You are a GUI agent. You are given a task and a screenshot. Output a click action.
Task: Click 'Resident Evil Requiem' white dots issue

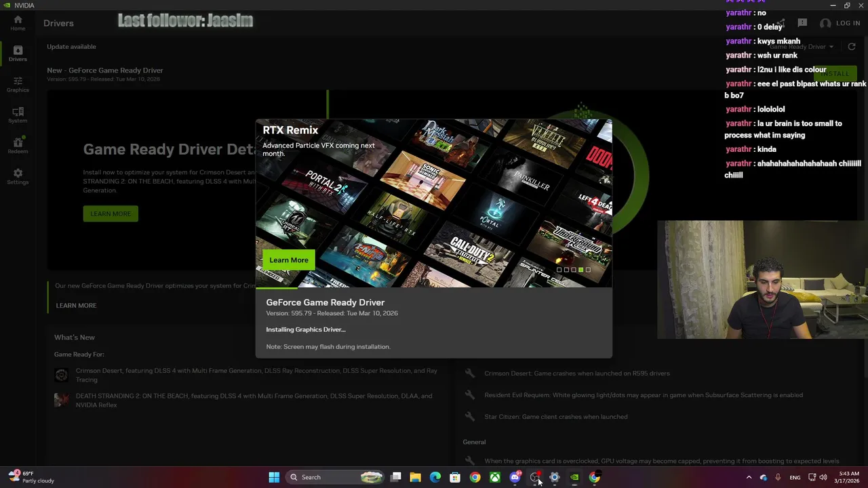pyautogui.click(x=644, y=395)
